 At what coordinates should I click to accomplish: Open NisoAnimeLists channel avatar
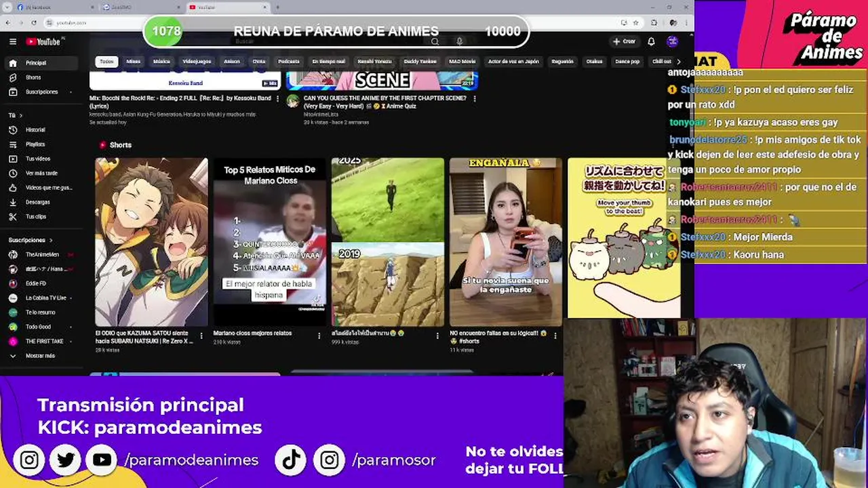click(x=292, y=101)
